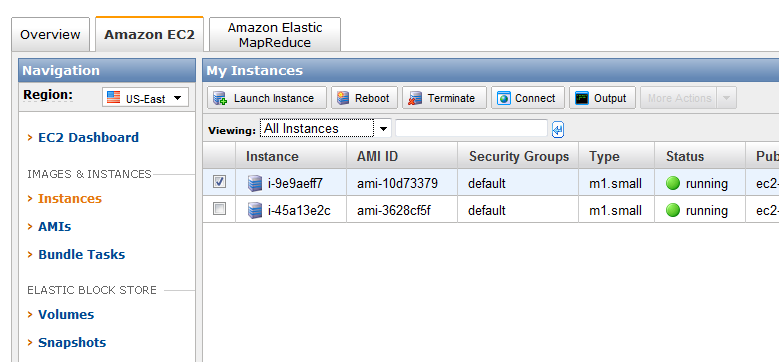This screenshot has width=781, height=364.
Task: Open the EC2 Dashboard link
Action: tap(89, 137)
